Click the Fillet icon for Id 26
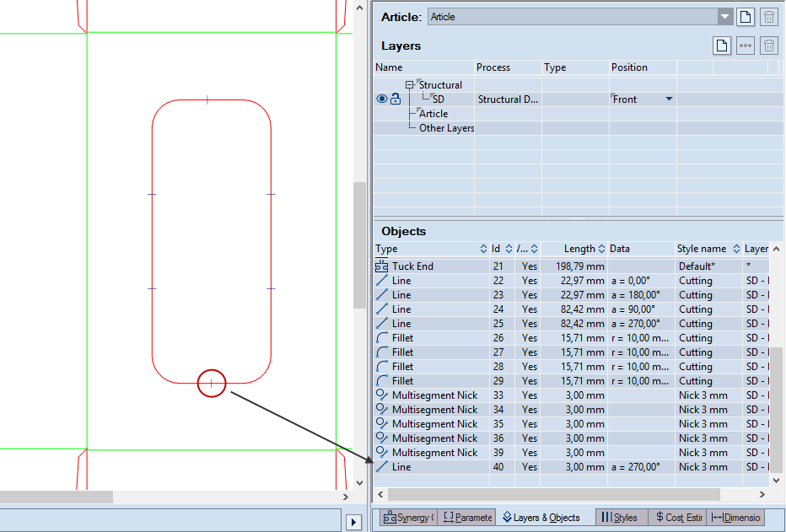786x532 pixels. [x=382, y=338]
